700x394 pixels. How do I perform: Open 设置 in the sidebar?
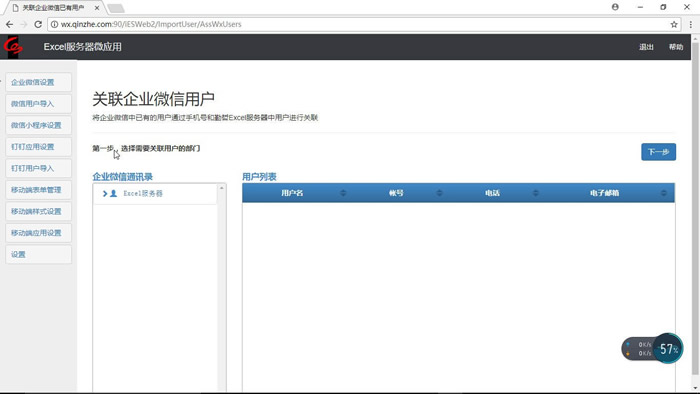[38, 254]
